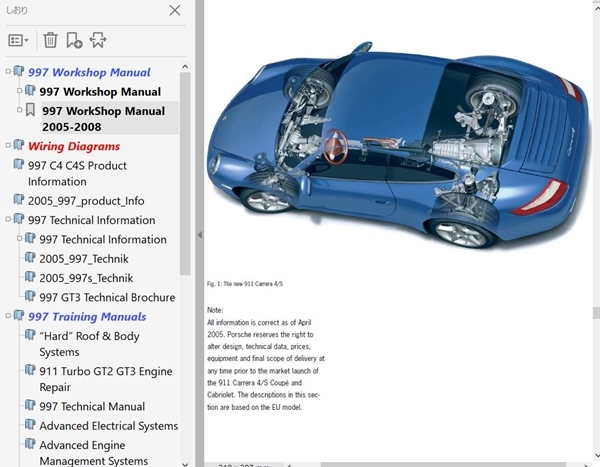The image size is (600, 467).
Task: Collapse the Wiring Diagrams node
Action: (8, 145)
